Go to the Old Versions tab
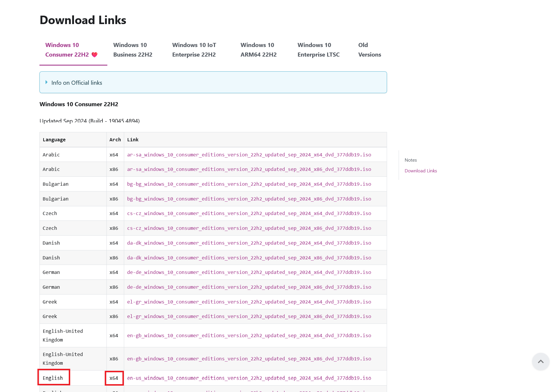Viewport: 557px width, 392px height. [370, 50]
